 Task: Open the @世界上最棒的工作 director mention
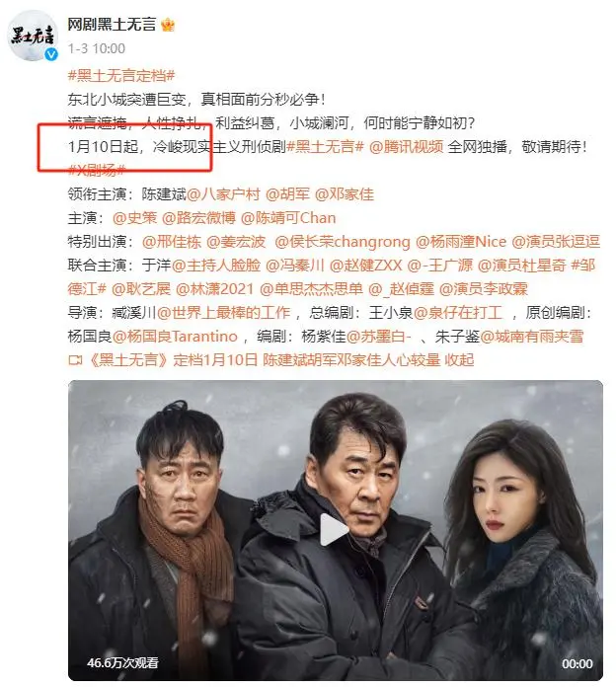click(x=223, y=312)
